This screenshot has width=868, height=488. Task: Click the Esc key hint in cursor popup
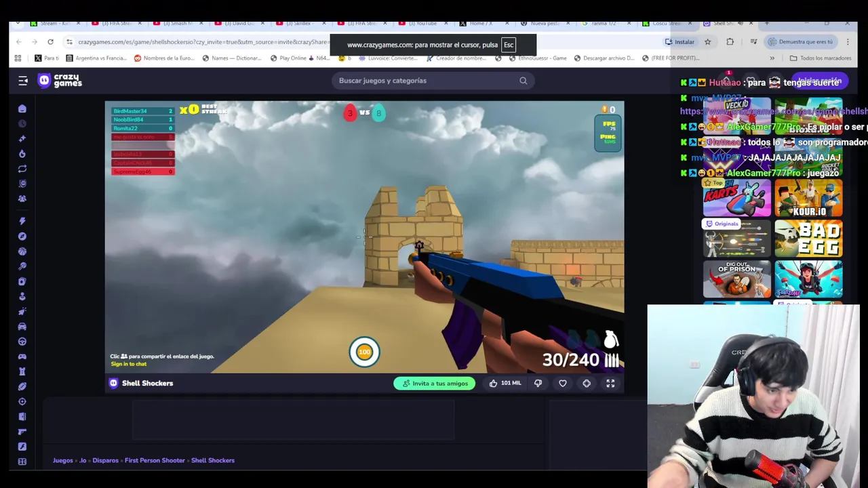pyautogui.click(x=509, y=45)
